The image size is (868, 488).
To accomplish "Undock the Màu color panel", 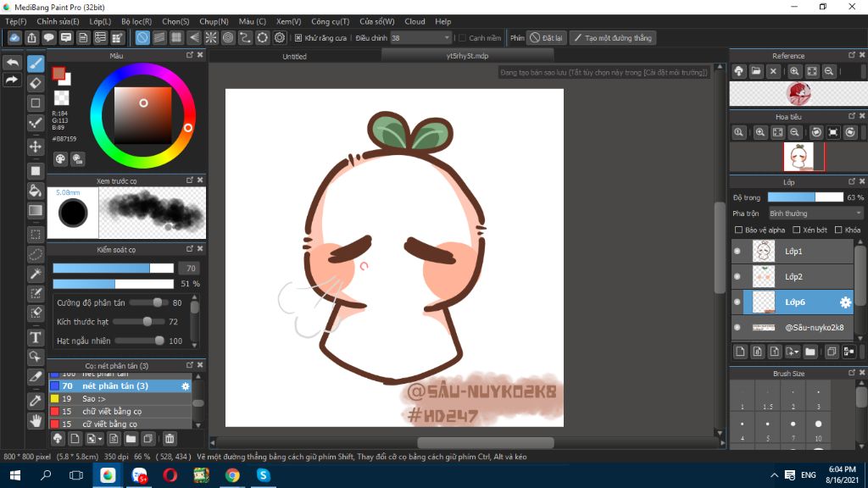I will (190, 55).
